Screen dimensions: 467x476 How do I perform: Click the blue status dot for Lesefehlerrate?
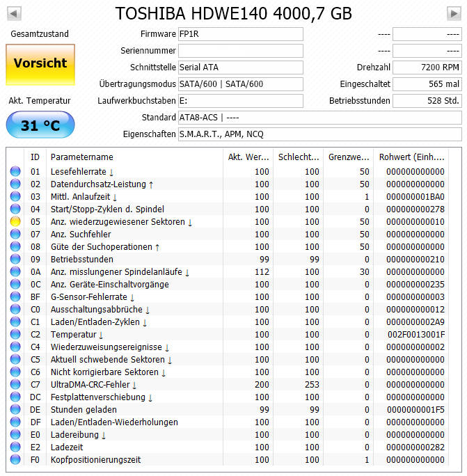[15, 171]
